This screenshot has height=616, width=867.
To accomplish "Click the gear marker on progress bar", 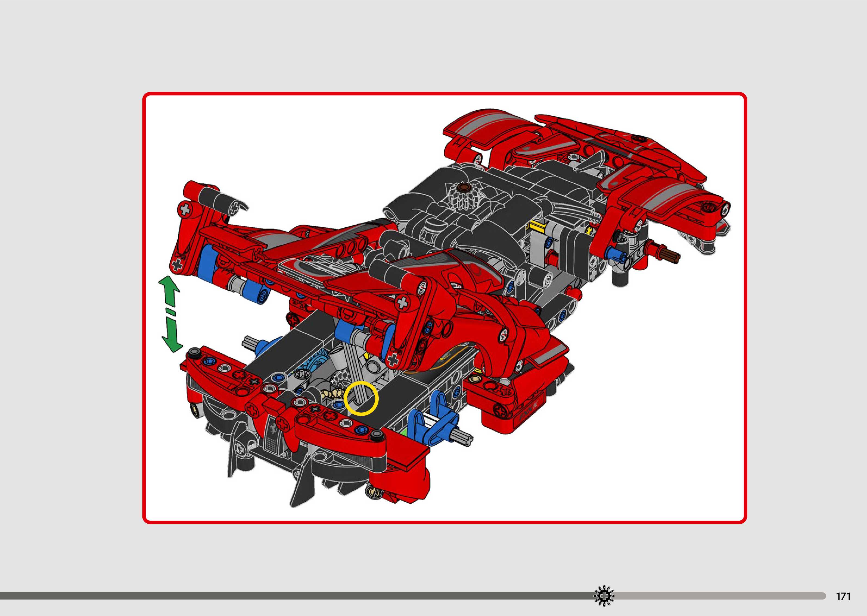I will pyautogui.click(x=604, y=596).
